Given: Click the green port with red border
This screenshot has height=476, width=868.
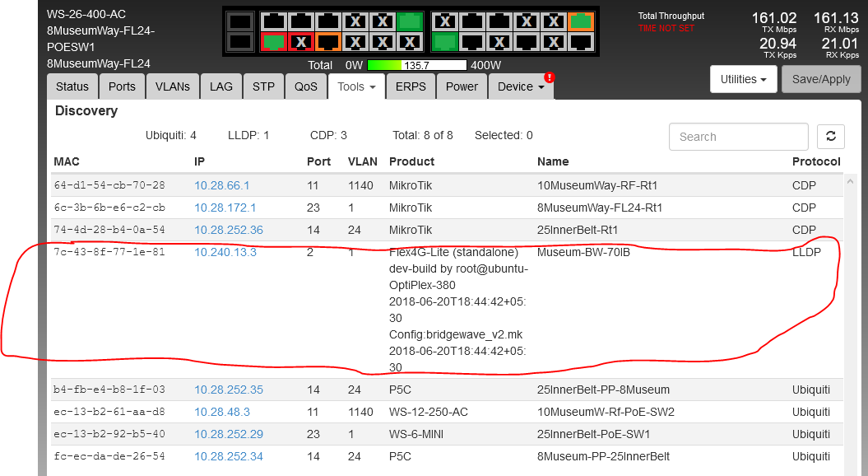Looking at the screenshot, I should [274, 41].
